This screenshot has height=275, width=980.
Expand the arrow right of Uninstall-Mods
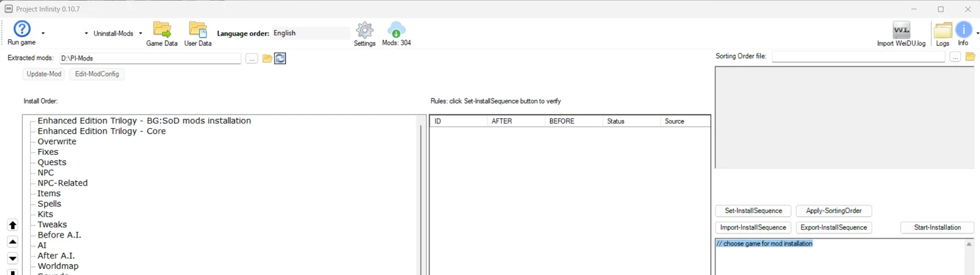(x=140, y=34)
